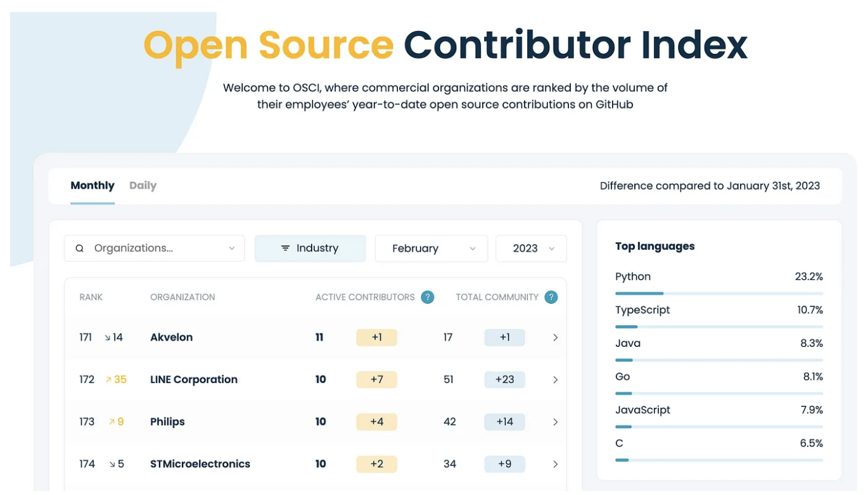Switch to the Monthly tab
Image resolution: width=868 pixels, height=495 pixels.
tap(93, 185)
